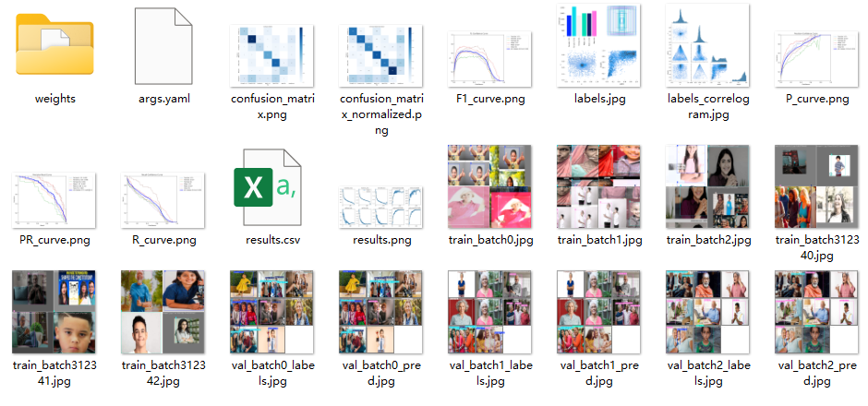Click the 'labels.jpg' file name
Viewport: 868px width, 406px height.
point(598,100)
